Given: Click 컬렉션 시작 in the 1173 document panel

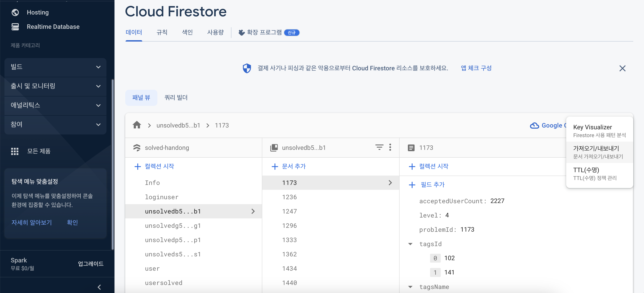Looking at the screenshot, I should (x=434, y=166).
